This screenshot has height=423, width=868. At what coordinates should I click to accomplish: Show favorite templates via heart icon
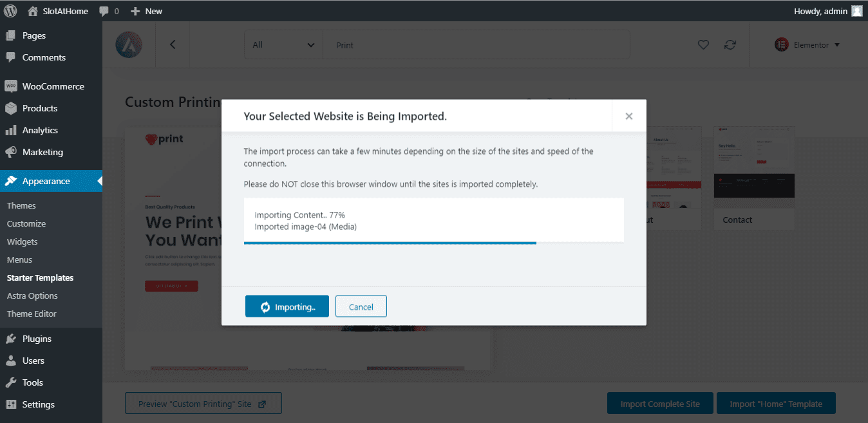703,45
